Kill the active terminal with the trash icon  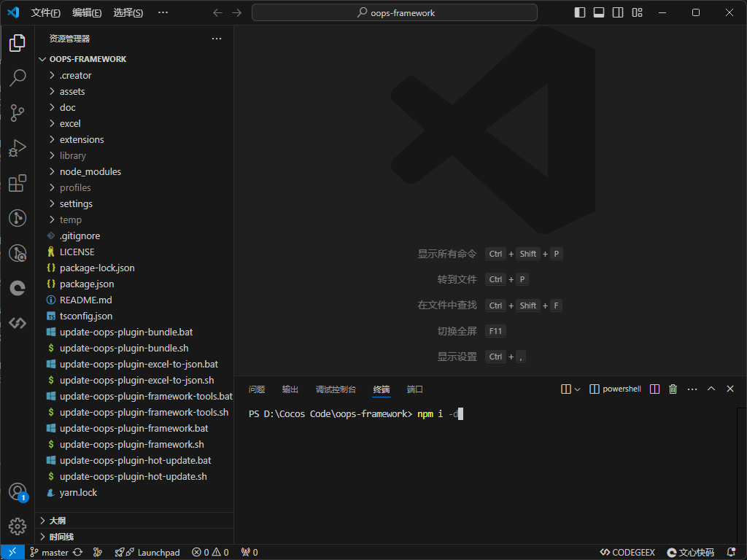pos(672,389)
